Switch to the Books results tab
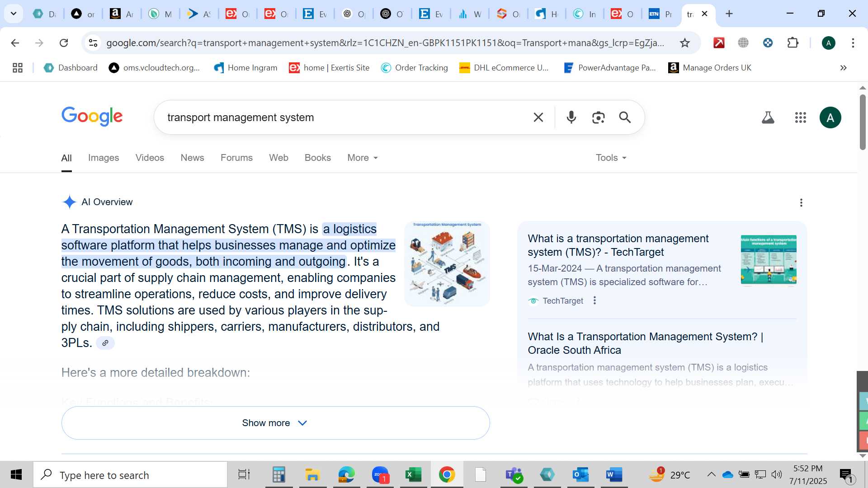 pos(317,158)
